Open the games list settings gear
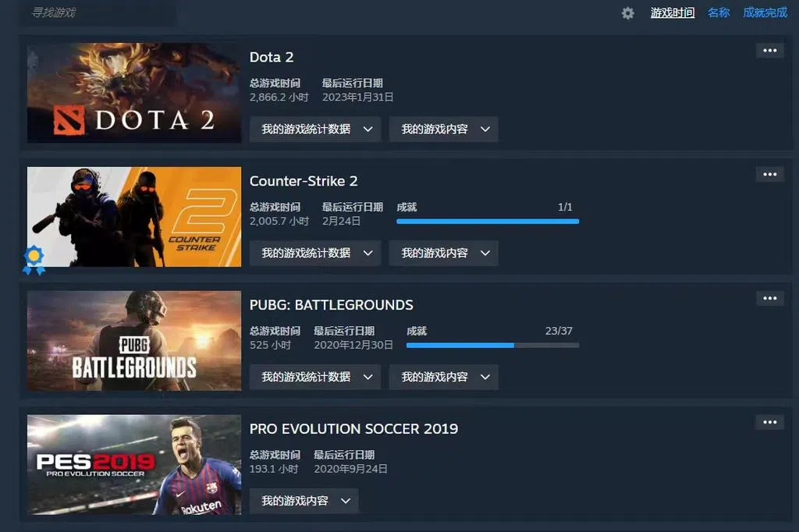799x532 pixels. coord(628,13)
